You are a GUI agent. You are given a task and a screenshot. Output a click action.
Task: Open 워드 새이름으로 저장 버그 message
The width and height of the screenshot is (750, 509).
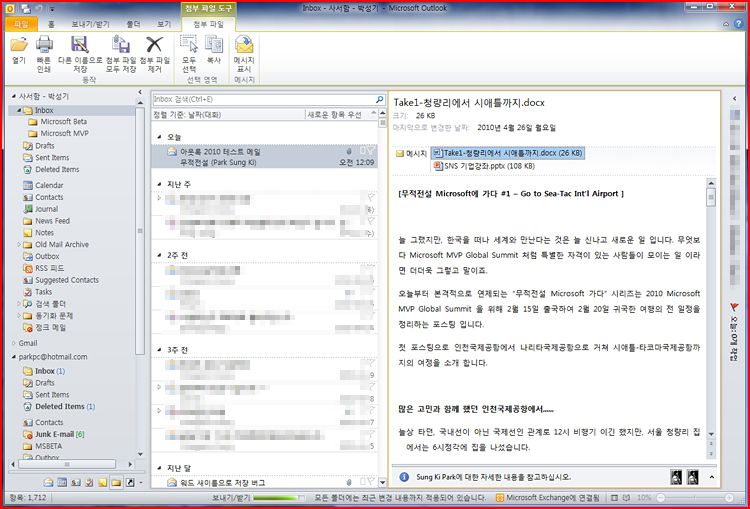[x=264, y=483]
